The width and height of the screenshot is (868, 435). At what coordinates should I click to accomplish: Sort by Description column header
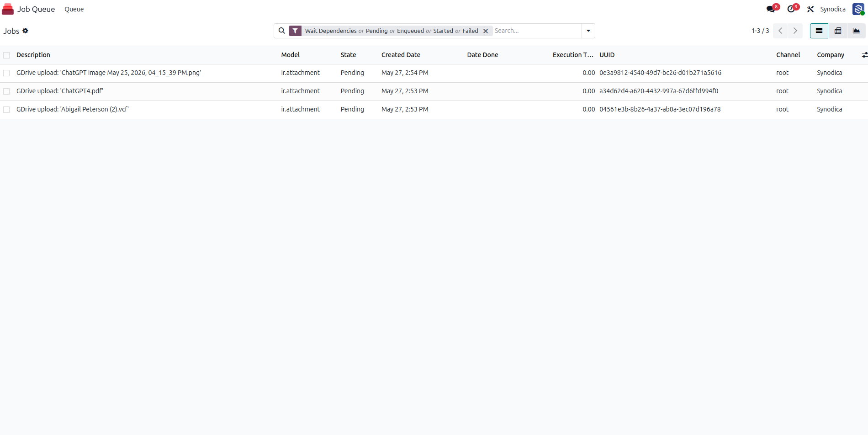pyautogui.click(x=33, y=55)
